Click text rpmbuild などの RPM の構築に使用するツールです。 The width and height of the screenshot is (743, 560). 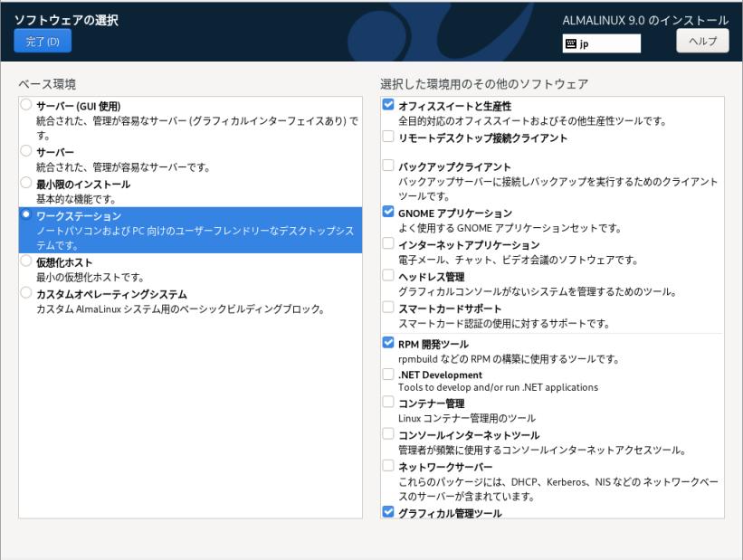coord(510,359)
